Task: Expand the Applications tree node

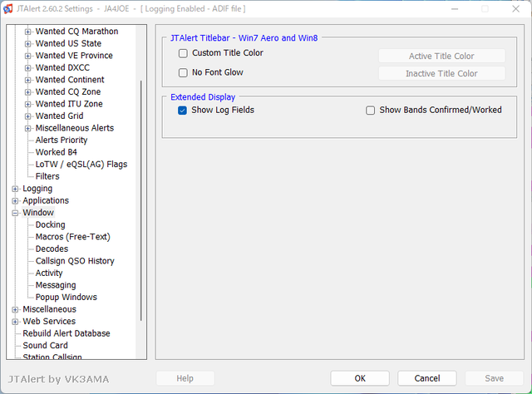Action: tap(15, 201)
